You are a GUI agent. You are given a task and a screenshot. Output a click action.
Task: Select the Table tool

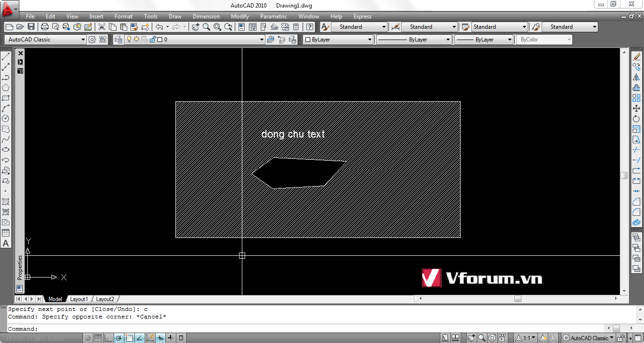point(6,233)
